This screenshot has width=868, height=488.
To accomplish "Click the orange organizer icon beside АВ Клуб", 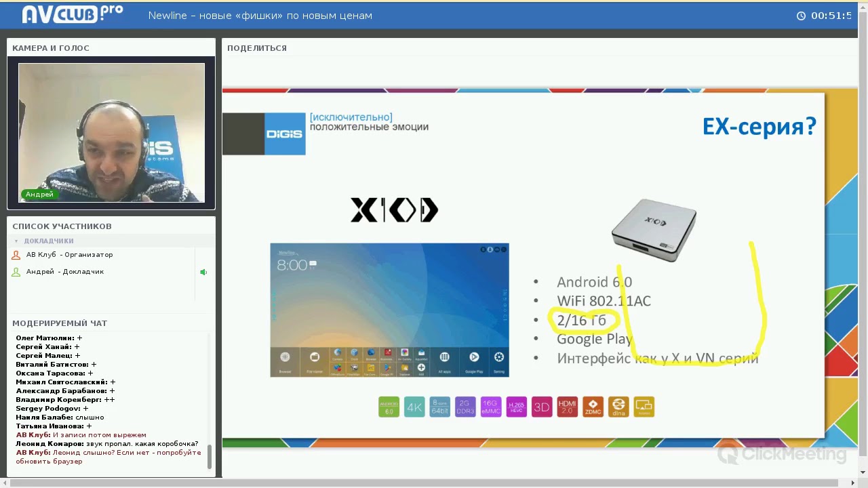I will click(16, 255).
